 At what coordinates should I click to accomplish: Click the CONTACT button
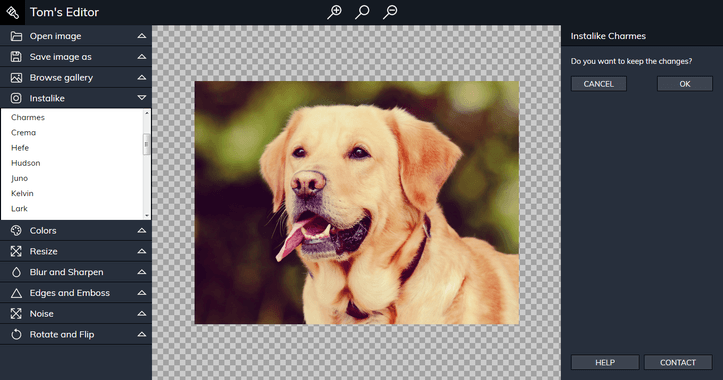678,362
